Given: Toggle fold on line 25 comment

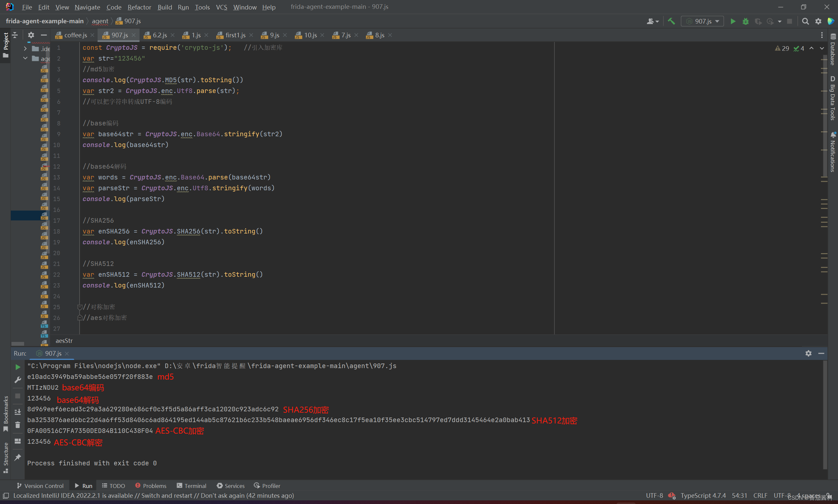Looking at the screenshot, I should (x=80, y=307).
